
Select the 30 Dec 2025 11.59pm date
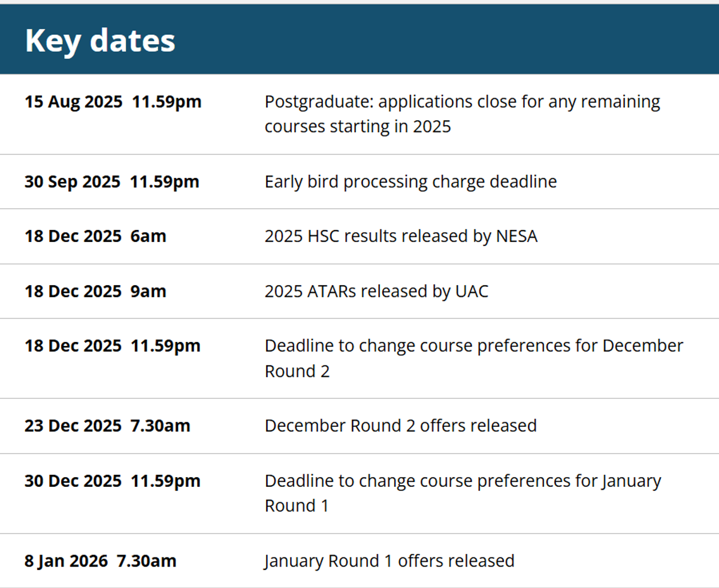[113, 481]
